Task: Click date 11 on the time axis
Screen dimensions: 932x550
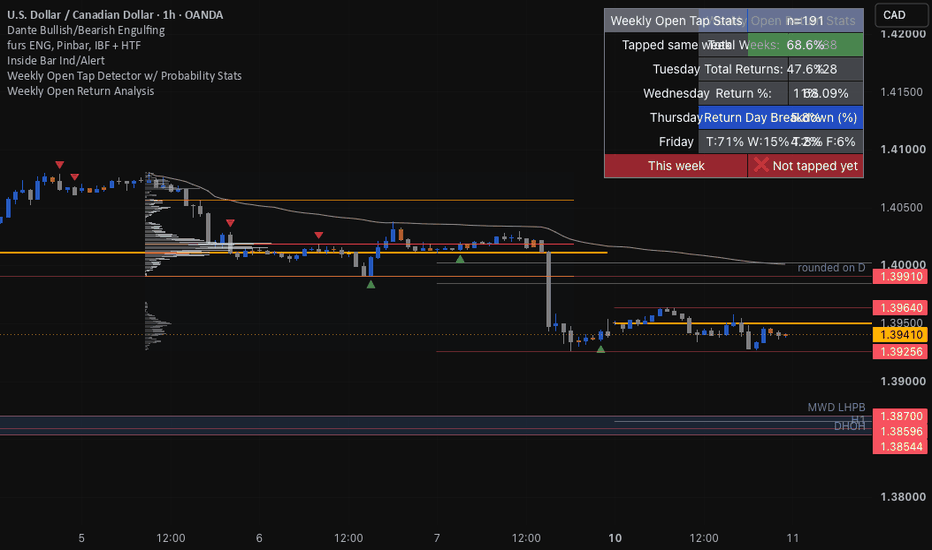Action: 792,538
